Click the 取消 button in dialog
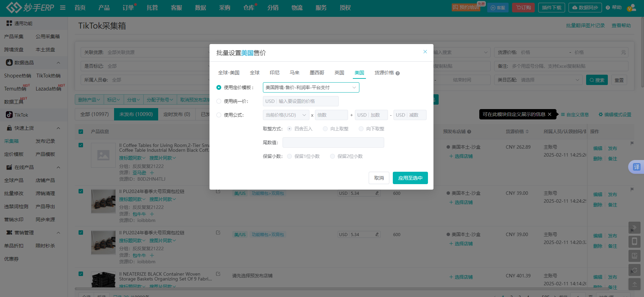Image resolution: width=644 pixels, height=297 pixels. (x=379, y=178)
